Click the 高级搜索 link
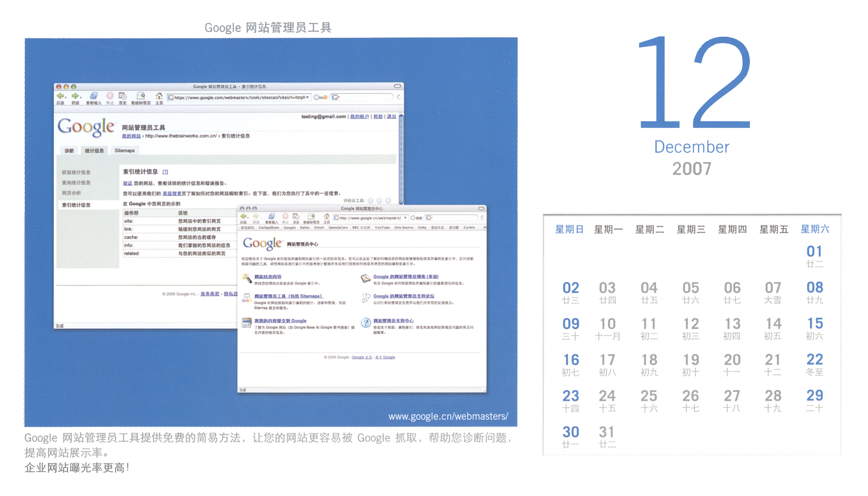The image size is (868, 496). pyautogui.click(x=172, y=194)
